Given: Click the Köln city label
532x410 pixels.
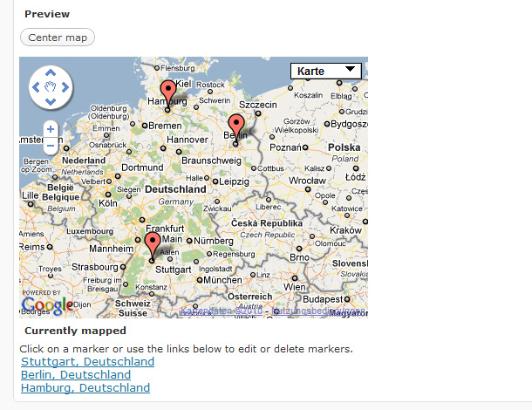Looking at the screenshot, I should 108,203.
